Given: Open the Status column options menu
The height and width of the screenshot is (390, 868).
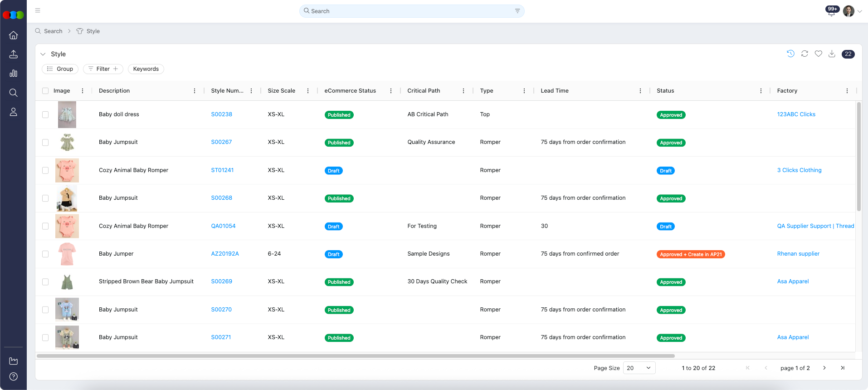Looking at the screenshot, I should [x=761, y=91].
